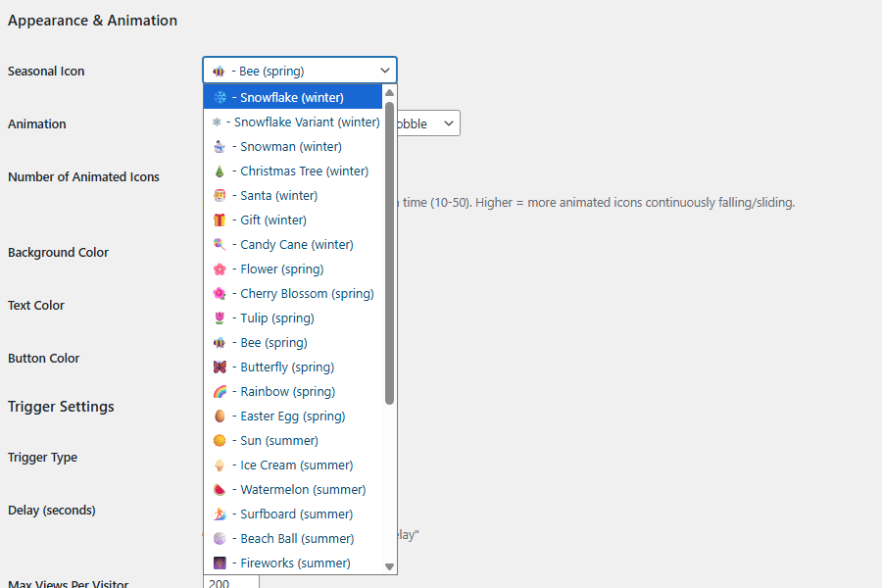
Task: Click the surfer emoji icon
Action: (220, 514)
